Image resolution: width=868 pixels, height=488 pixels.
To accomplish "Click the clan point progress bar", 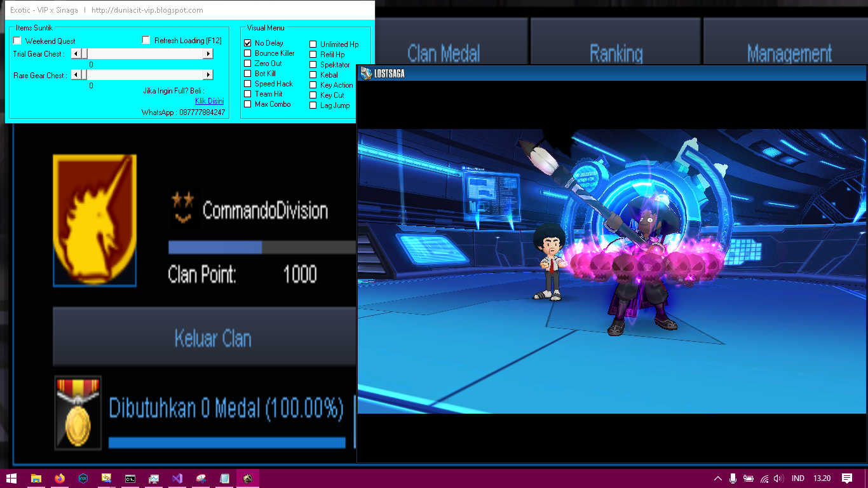I will click(x=262, y=247).
